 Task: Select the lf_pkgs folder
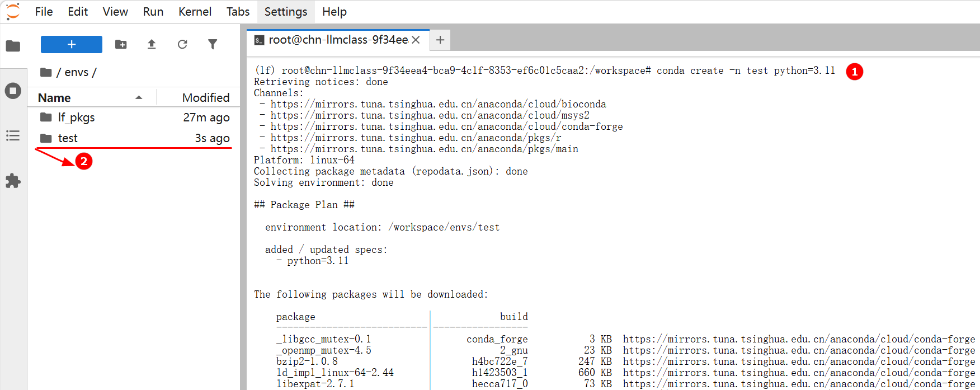(76, 118)
